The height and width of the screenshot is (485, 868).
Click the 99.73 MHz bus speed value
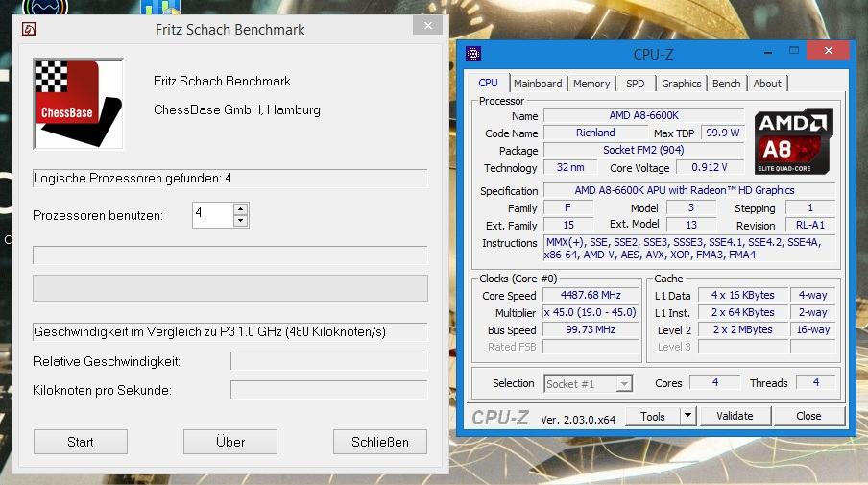[591, 329]
